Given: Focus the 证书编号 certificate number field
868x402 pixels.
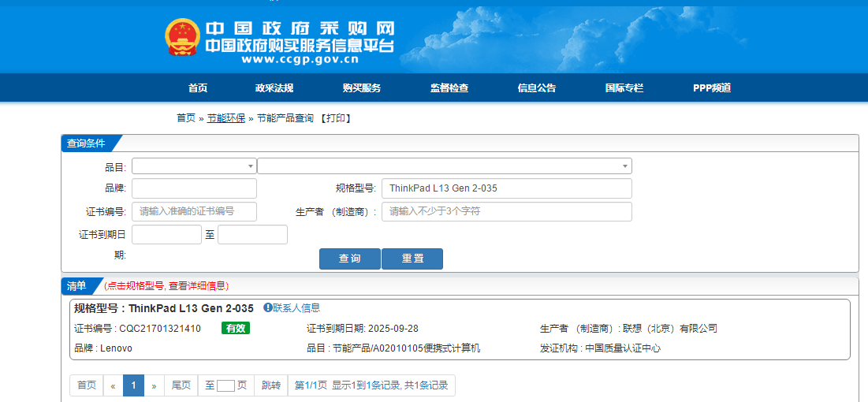Looking at the screenshot, I should (x=194, y=211).
